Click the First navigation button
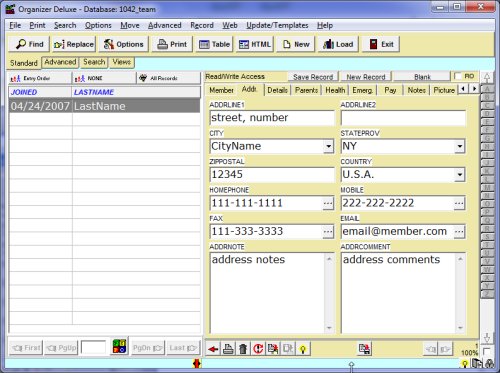500x373 pixels. coord(26,348)
